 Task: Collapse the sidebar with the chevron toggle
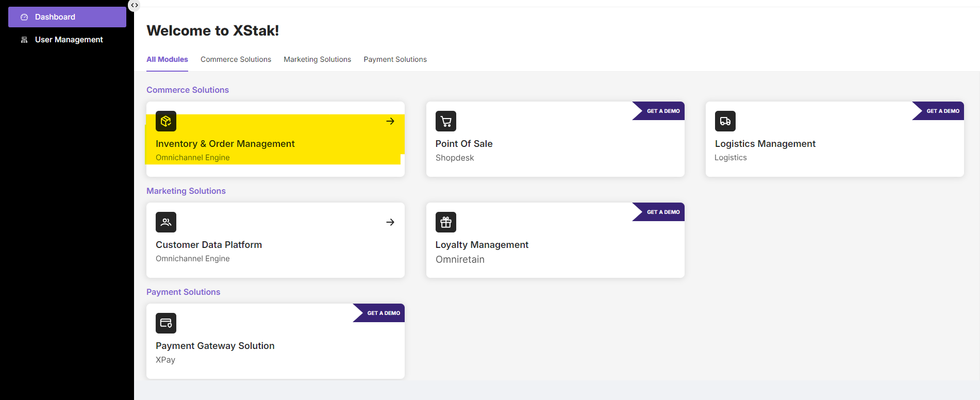point(134,5)
